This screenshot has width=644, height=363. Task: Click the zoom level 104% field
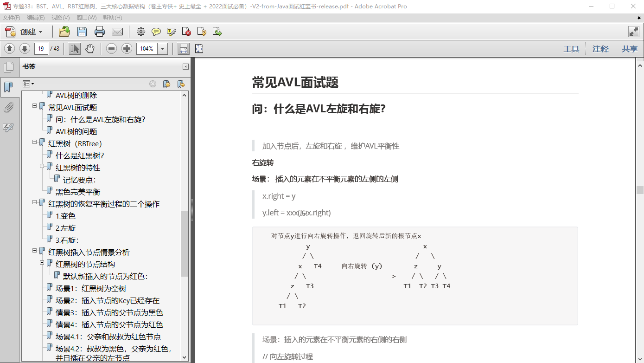pos(147,48)
